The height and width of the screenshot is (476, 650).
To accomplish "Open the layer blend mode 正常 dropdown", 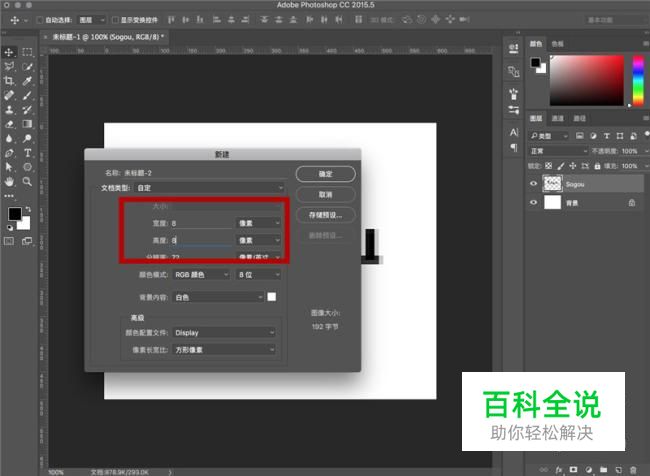I will point(558,151).
